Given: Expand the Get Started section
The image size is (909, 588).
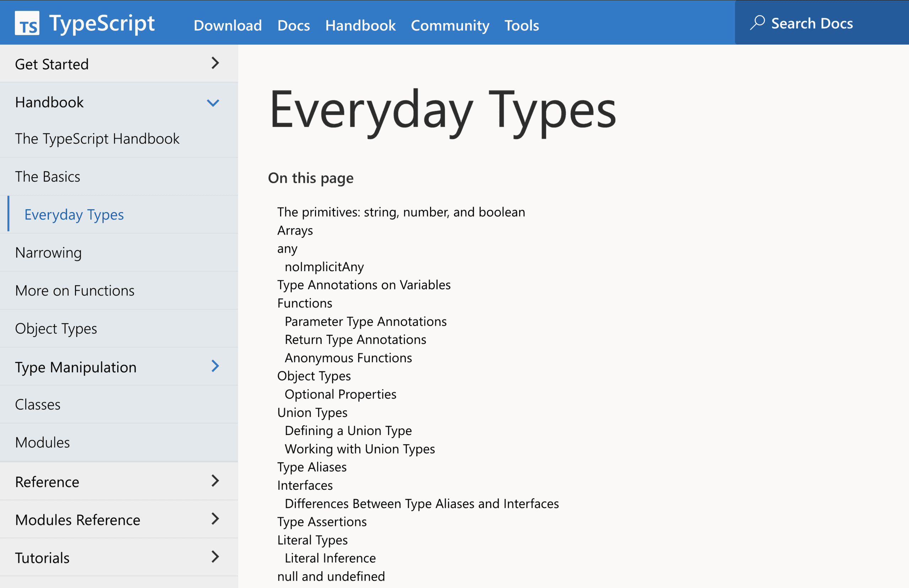Looking at the screenshot, I should point(215,64).
